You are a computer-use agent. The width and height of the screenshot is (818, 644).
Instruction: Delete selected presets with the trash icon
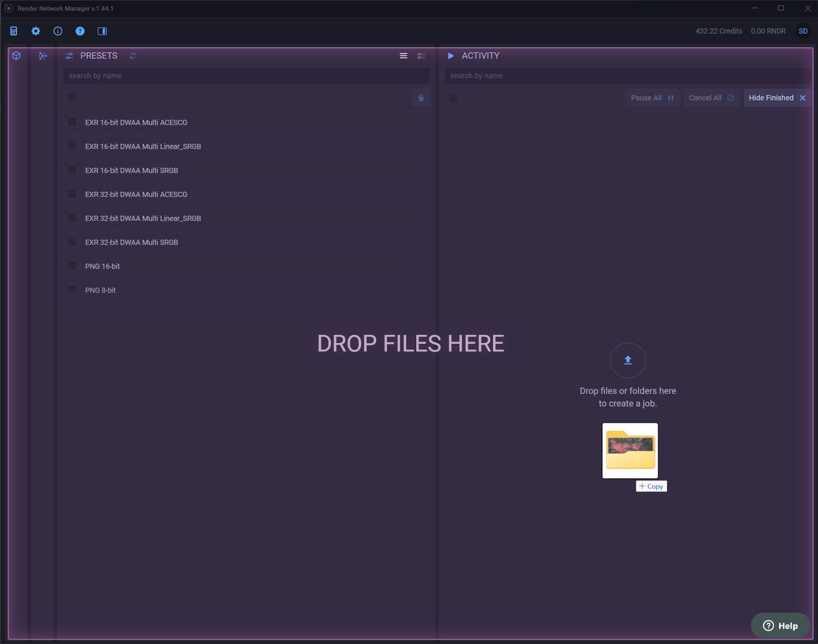(421, 98)
